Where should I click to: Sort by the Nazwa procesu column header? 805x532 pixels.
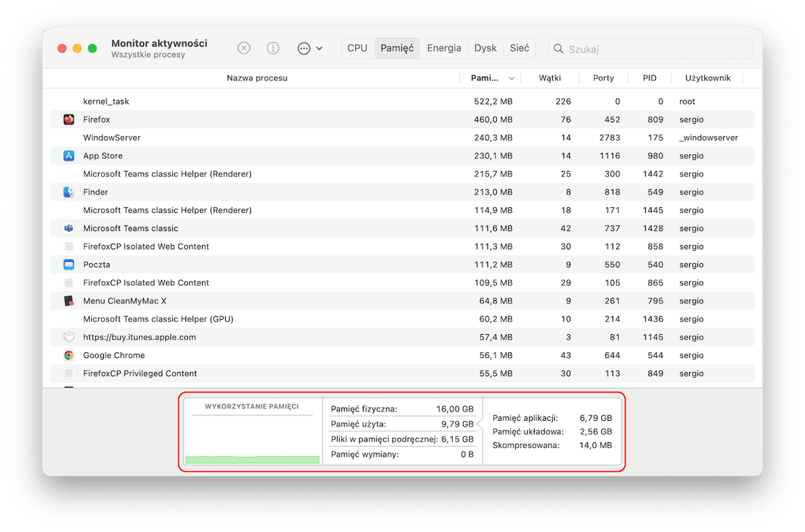257,78
